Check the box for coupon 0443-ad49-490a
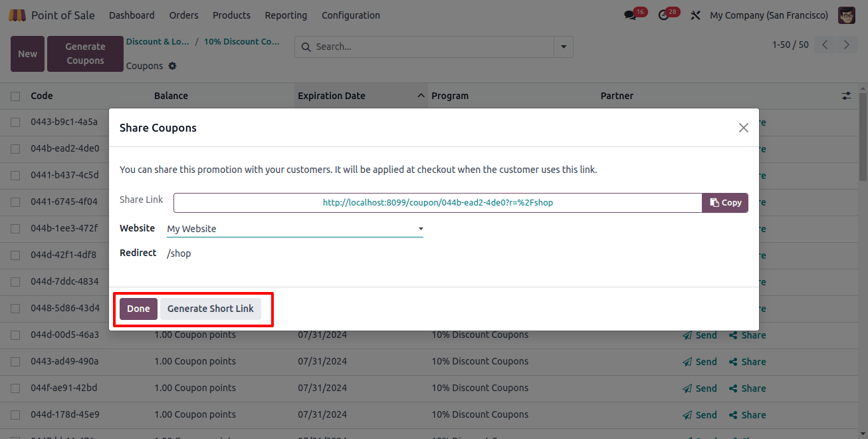Viewport: 868px width, 439px height. [x=15, y=362]
